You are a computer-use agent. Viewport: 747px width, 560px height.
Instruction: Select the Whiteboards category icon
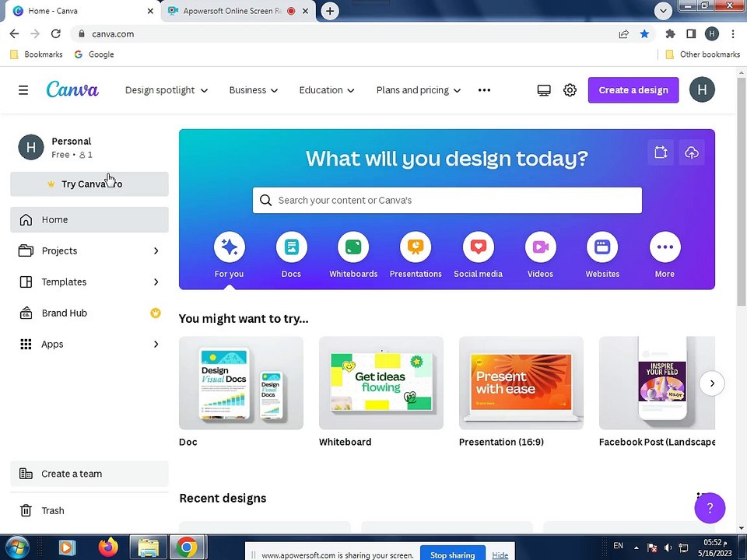pos(353,247)
